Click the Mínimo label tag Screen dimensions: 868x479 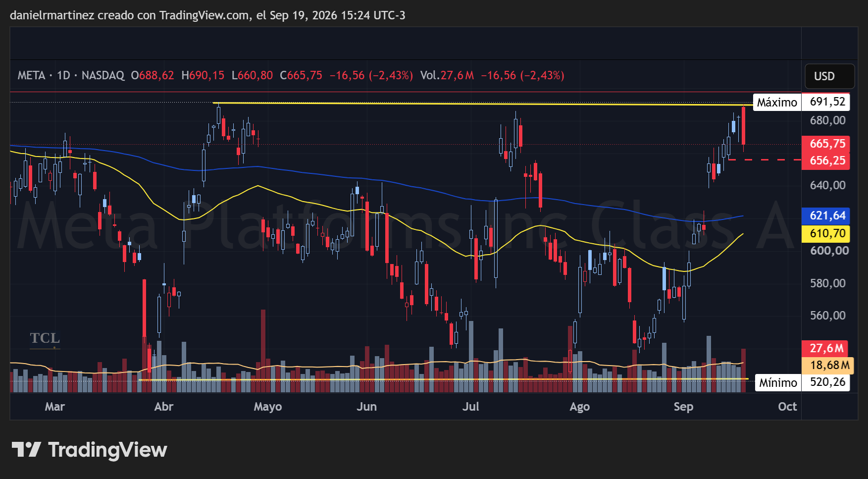(x=778, y=382)
